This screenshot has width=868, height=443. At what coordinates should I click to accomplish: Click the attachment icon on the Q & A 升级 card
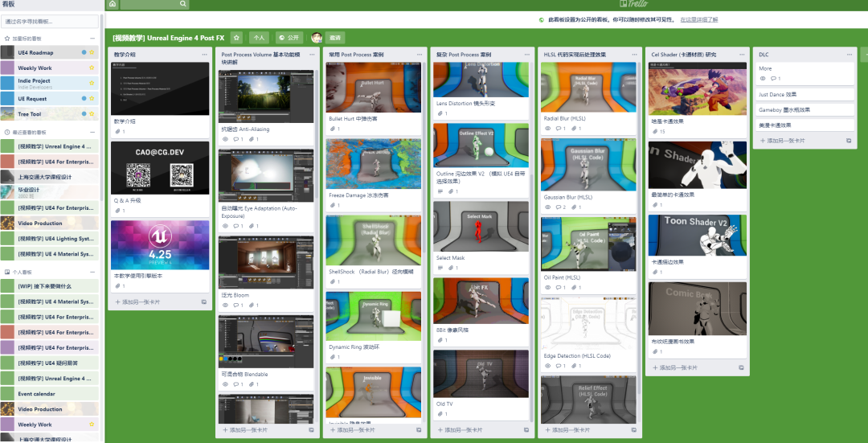(x=117, y=211)
